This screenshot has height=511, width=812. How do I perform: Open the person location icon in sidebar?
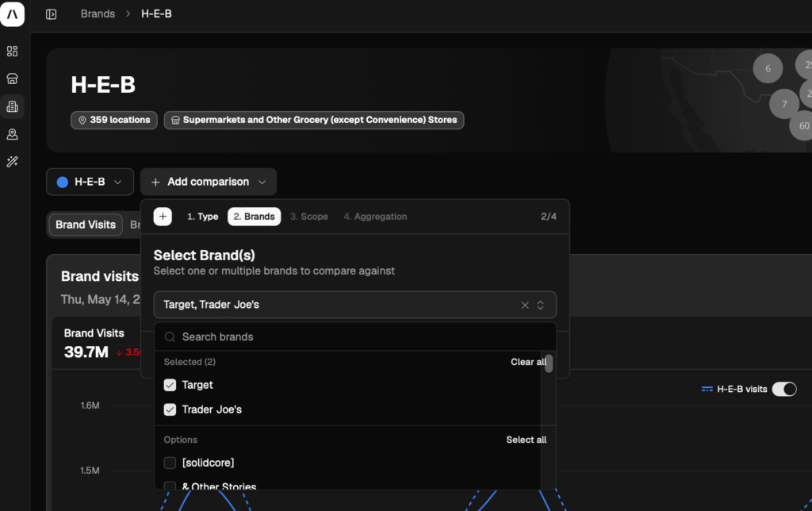point(12,134)
